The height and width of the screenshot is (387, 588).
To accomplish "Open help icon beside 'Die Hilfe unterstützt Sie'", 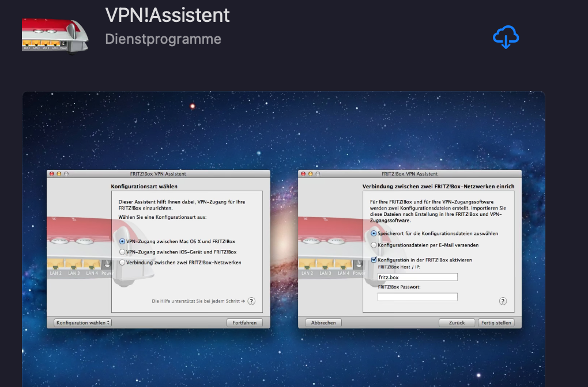I will [x=251, y=301].
